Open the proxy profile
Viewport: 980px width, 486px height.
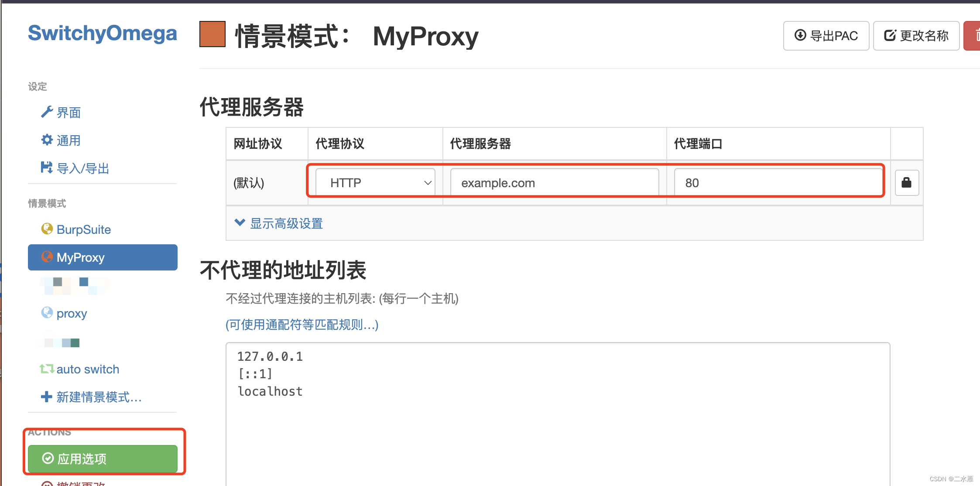click(72, 313)
